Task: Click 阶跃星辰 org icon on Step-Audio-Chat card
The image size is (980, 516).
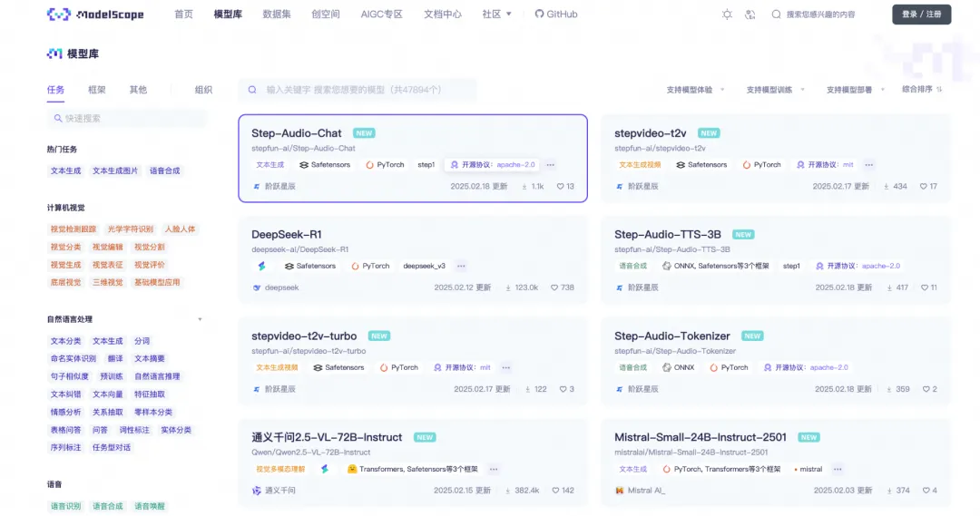Action: pos(256,186)
